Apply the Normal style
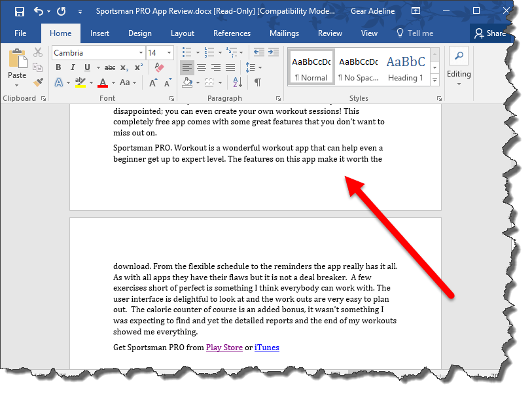 [311, 67]
